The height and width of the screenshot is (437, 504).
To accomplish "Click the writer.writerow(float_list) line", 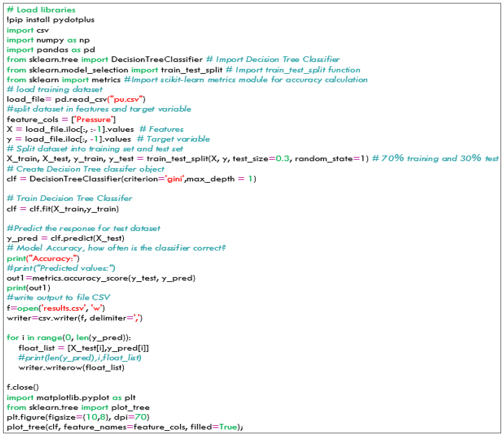I will (x=71, y=368).
